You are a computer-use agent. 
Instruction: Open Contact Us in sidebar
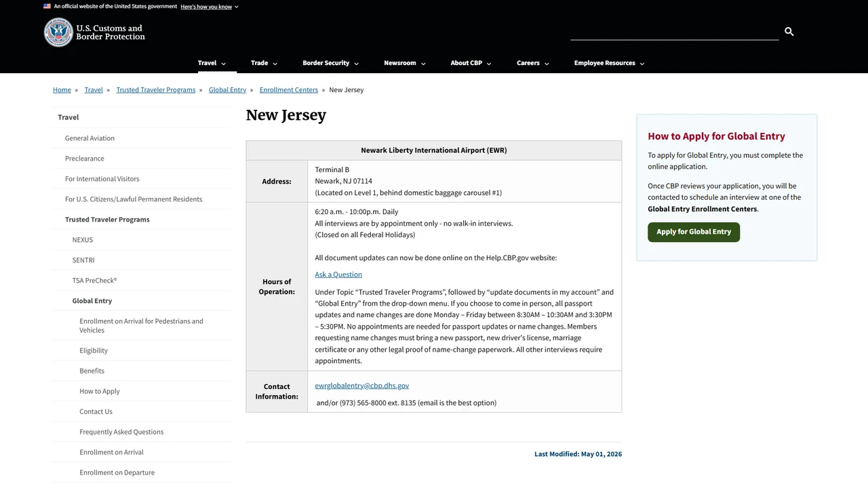(x=141, y=411)
